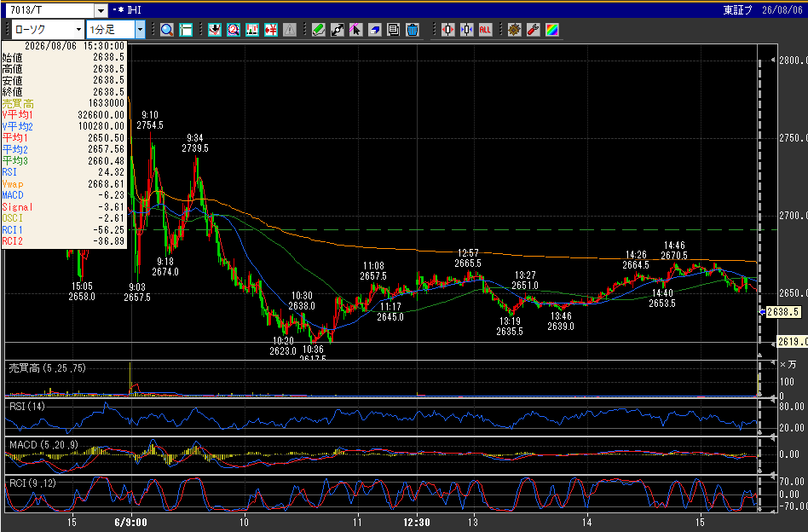Viewport: 808px width, 532px height.
Task: Click the 7013/T stock code input field
Action: pos(50,10)
